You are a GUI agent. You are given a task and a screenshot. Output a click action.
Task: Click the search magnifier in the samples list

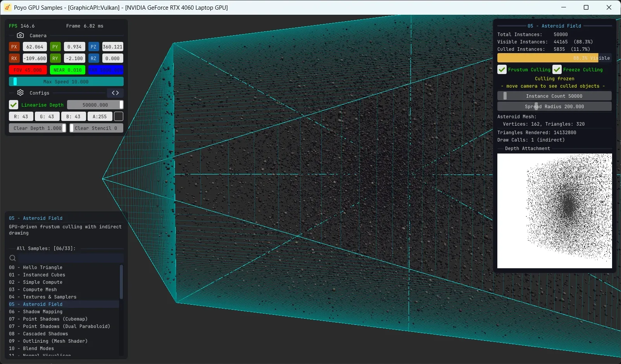click(12, 258)
